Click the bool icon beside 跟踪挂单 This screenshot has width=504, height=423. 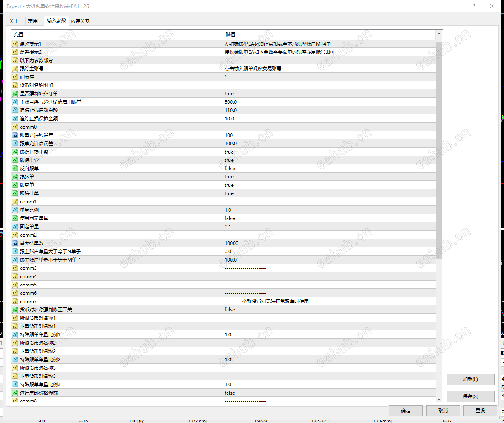(15, 193)
